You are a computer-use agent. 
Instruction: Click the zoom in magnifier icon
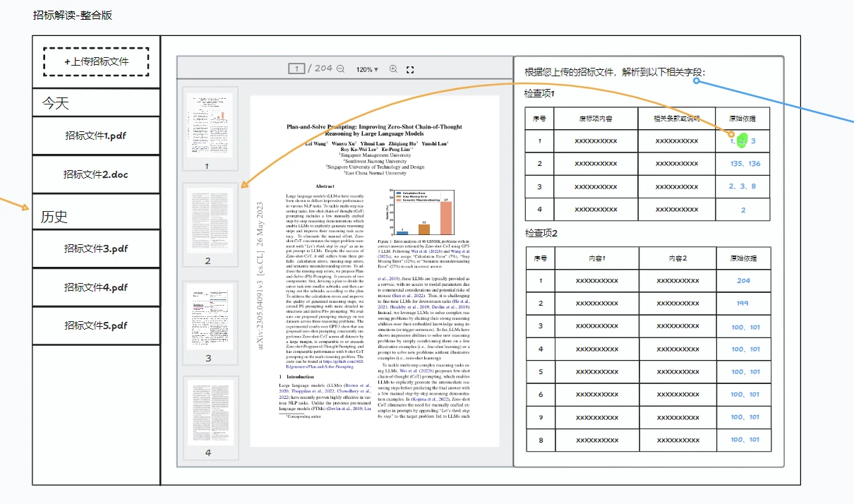393,69
